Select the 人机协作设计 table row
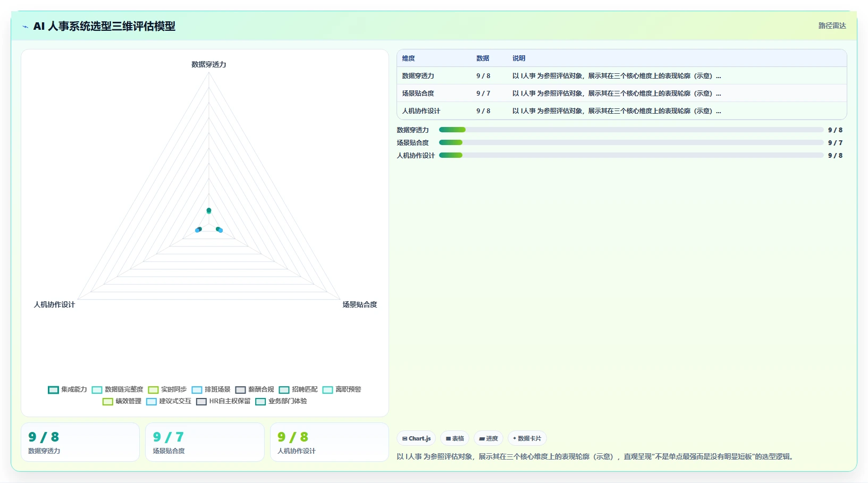Screen dimensions: 868x483 pyautogui.click(x=621, y=111)
